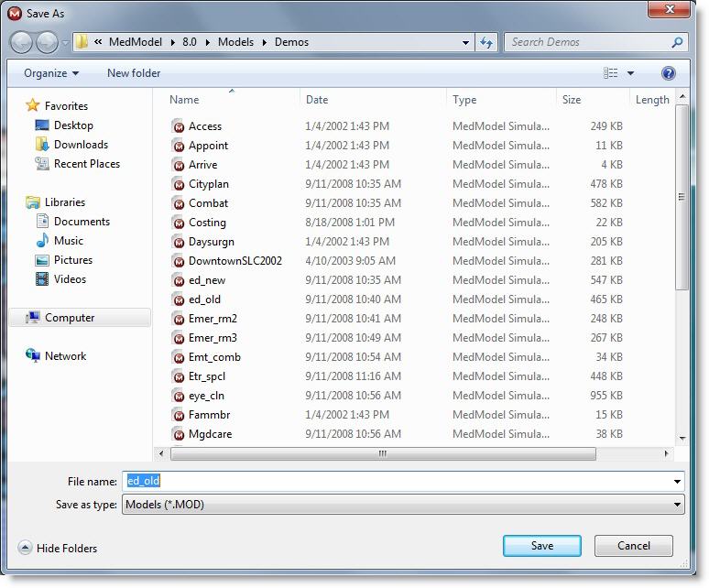Open the view options dropdown arrow
Image resolution: width=709 pixels, height=588 pixels.
coord(630,72)
